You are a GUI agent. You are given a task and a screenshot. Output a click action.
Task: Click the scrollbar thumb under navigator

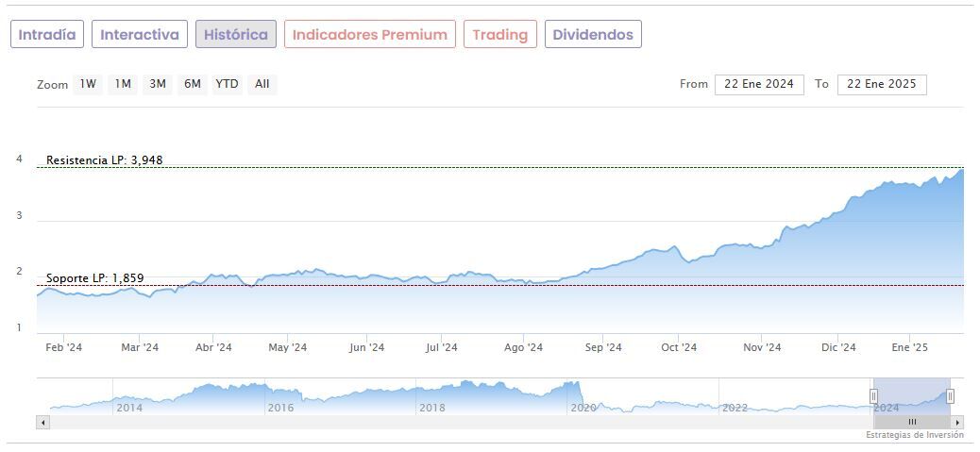pyautogui.click(x=912, y=422)
